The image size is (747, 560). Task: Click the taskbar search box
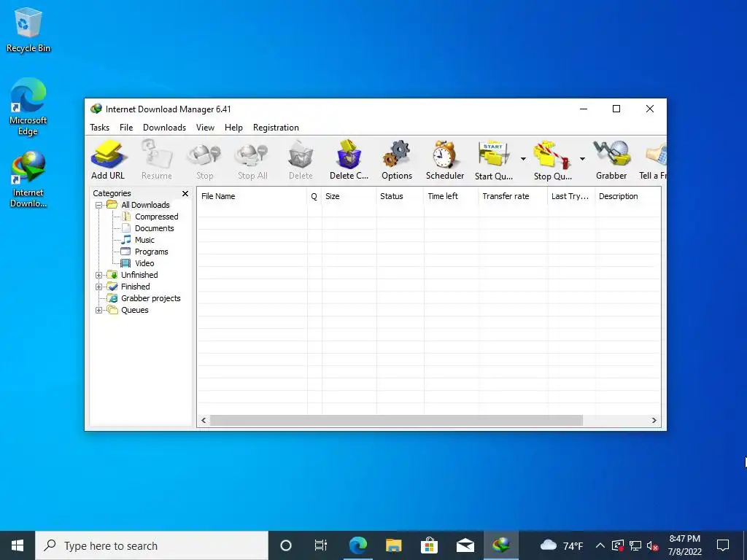[152, 545]
